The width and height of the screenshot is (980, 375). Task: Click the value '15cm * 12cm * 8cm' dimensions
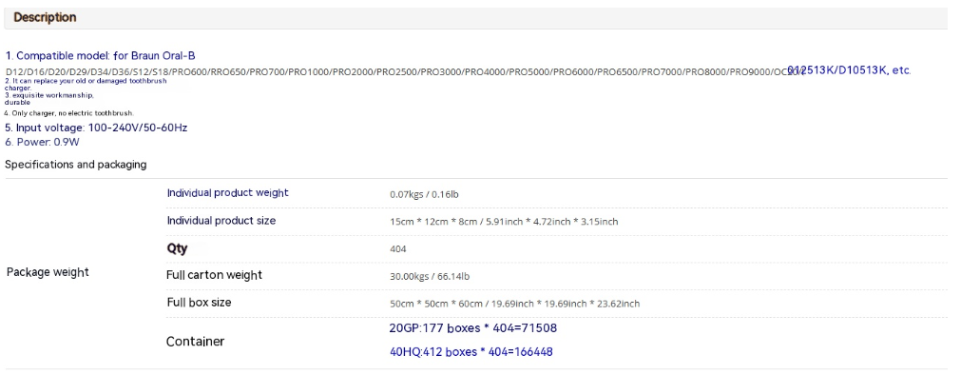504,222
